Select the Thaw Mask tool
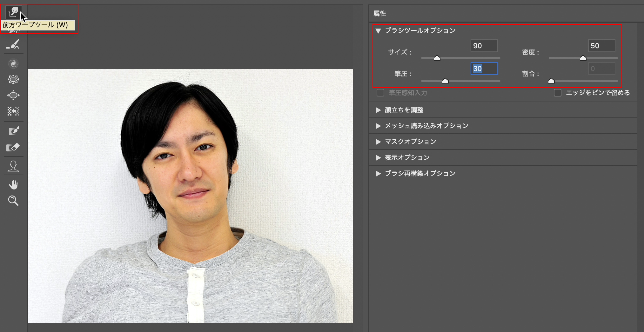This screenshot has width=644, height=332. [x=13, y=147]
